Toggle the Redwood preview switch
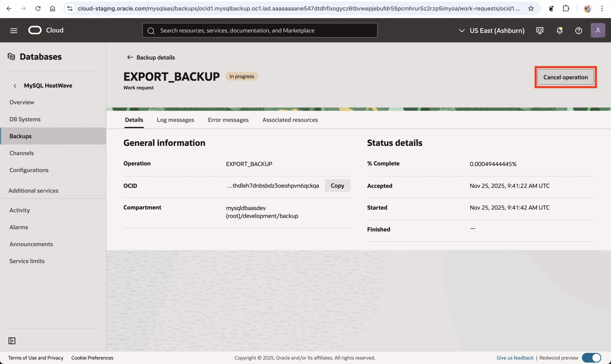The height and width of the screenshot is (364, 611). click(x=591, y=358)
